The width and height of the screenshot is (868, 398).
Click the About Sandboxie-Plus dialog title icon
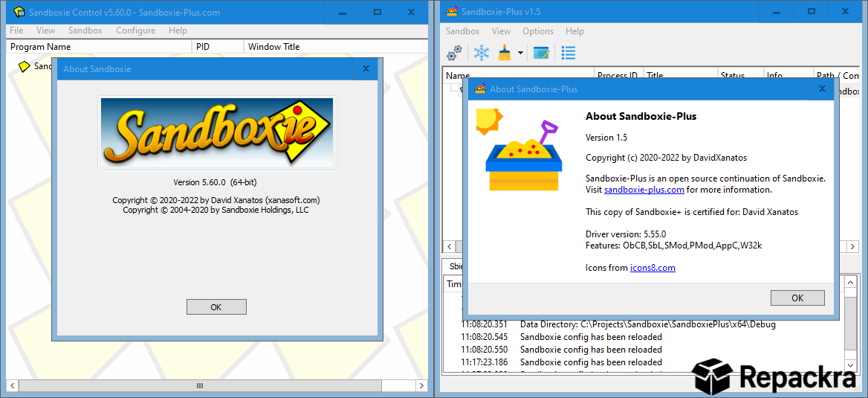point(480,89)
